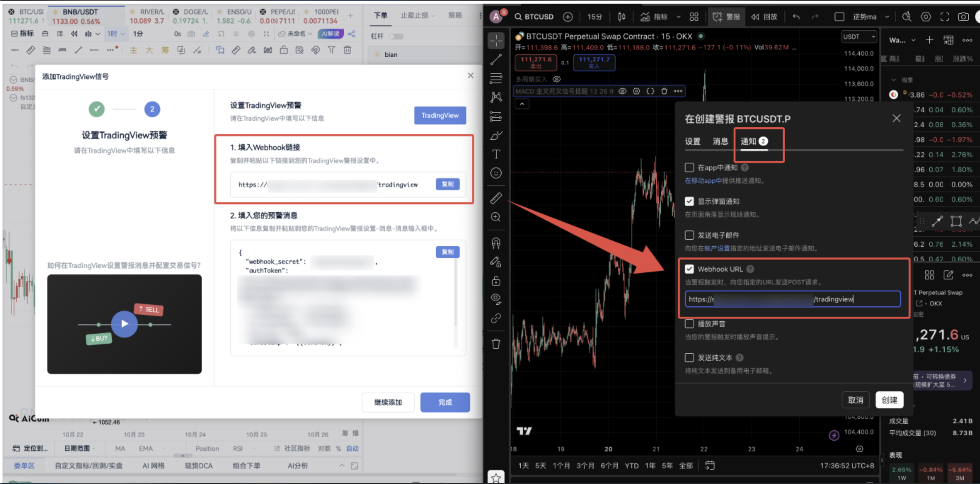Screen dimensions: 980x484
Task: Copy the webhook link with 复制 button
Action: click(x=447, y=185)
